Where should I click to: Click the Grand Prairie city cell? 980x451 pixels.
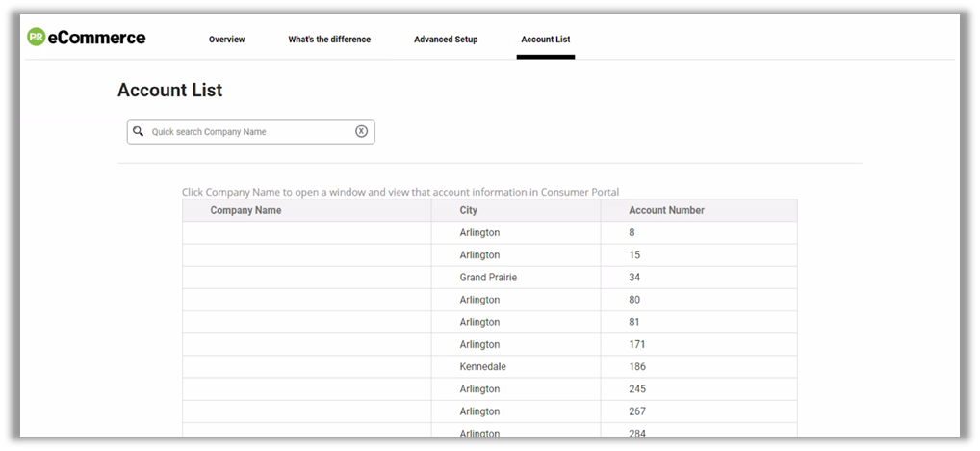point(488,278)
